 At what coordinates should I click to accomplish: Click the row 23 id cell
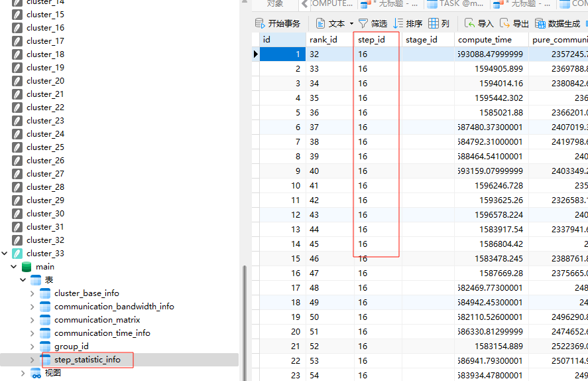[x=283, y=376]
